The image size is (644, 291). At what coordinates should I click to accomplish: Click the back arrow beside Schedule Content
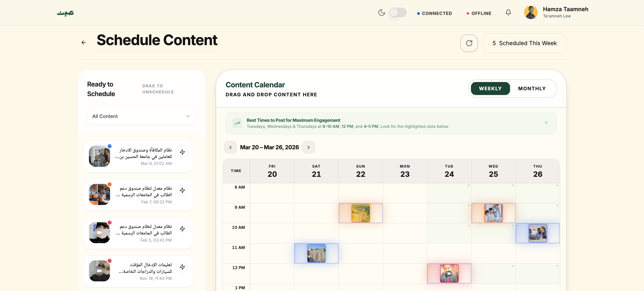click(x=84, y=43)
